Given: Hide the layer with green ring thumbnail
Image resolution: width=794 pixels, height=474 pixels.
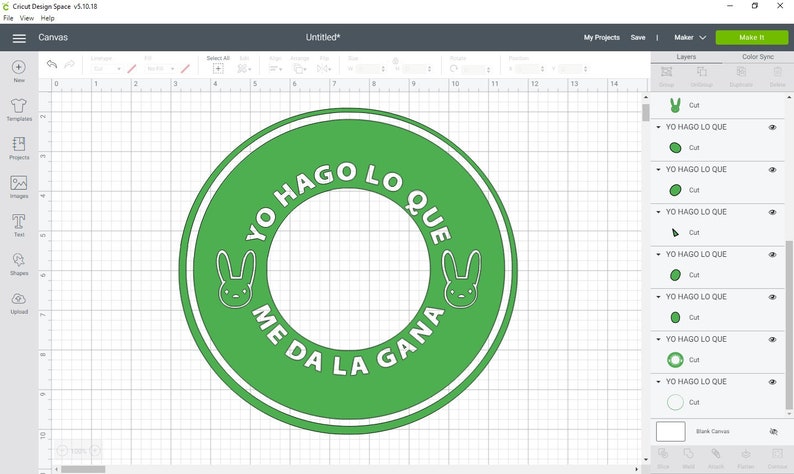Looking at the screenshot, I should click(x=772, y=339).
